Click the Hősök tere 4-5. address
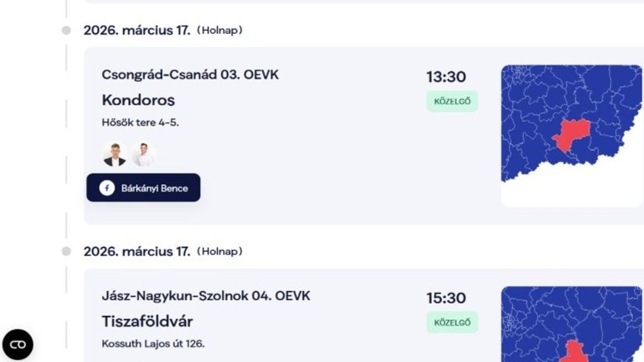 140,122
